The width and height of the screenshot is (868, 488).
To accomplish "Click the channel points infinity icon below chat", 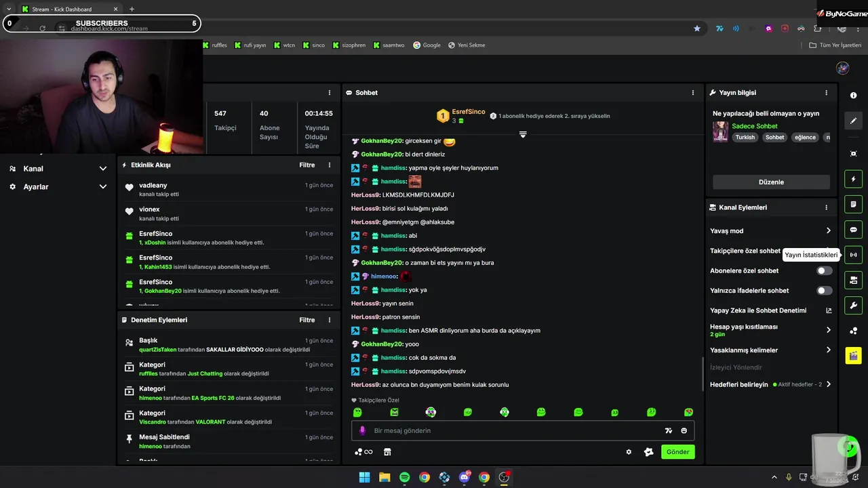I will (364, 452).
